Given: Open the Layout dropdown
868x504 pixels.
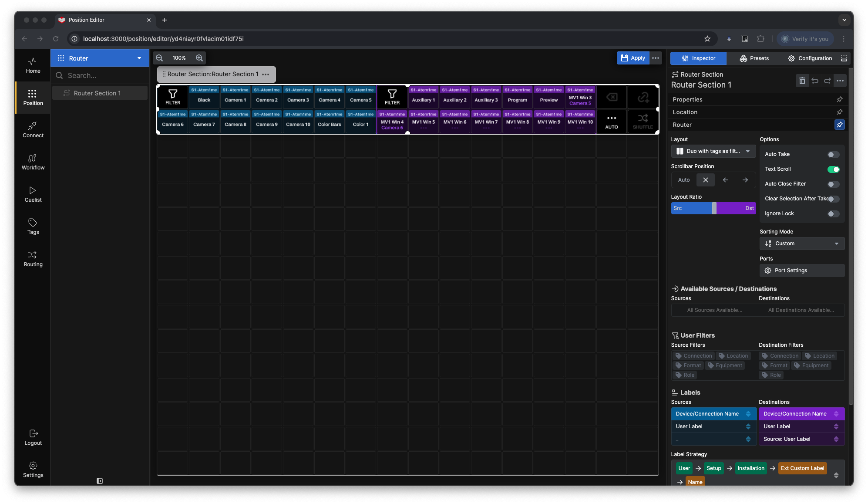Looking at the screenshot, I should tap(713, 151).
